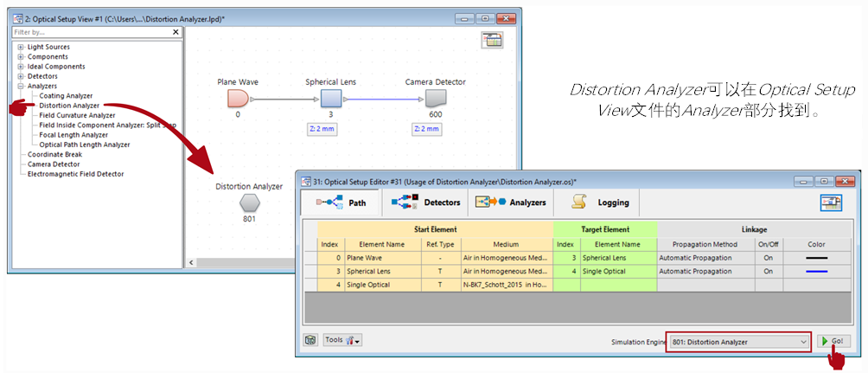This screenshot has height=373, width=868.
Task: Click the diagram view icon in Optical Setup Editor
Action: pos(831,203)
